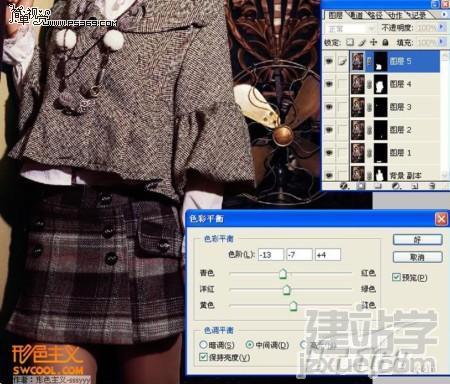Open the 填充 fill arrow dropdown

click(x=442, y=42)
